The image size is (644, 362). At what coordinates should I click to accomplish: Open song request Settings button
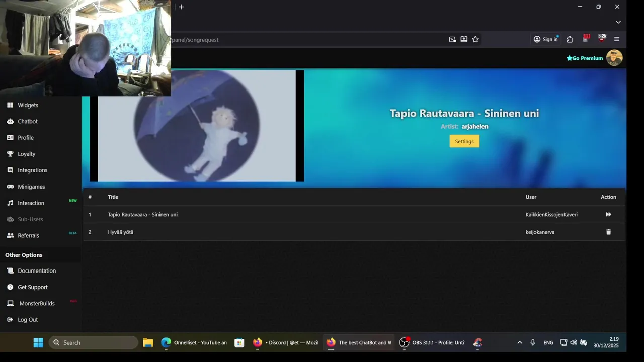click(x=464, y=141)
